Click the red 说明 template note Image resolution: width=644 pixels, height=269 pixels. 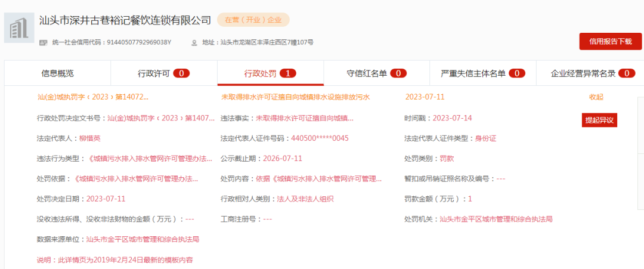click(115, 260)
